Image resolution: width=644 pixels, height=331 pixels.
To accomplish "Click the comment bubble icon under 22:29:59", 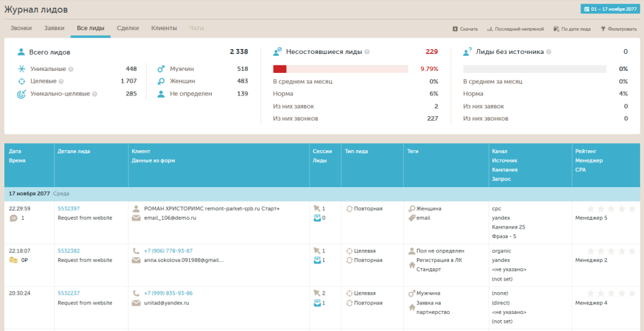I will (13, 218).
